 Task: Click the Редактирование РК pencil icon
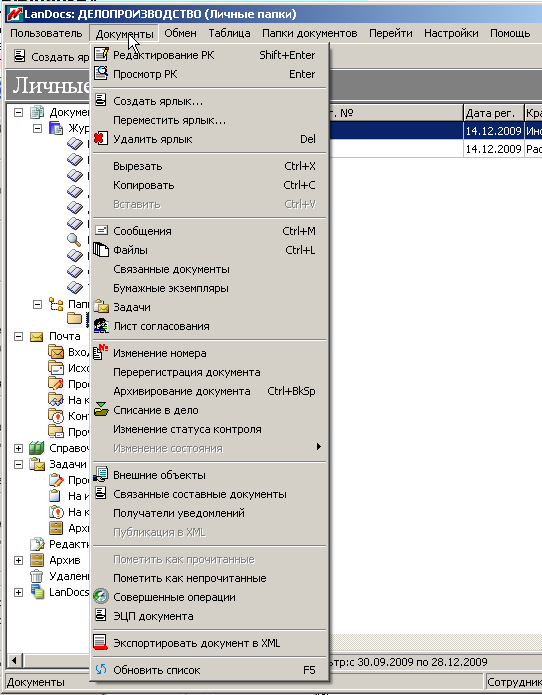point(101,54)
